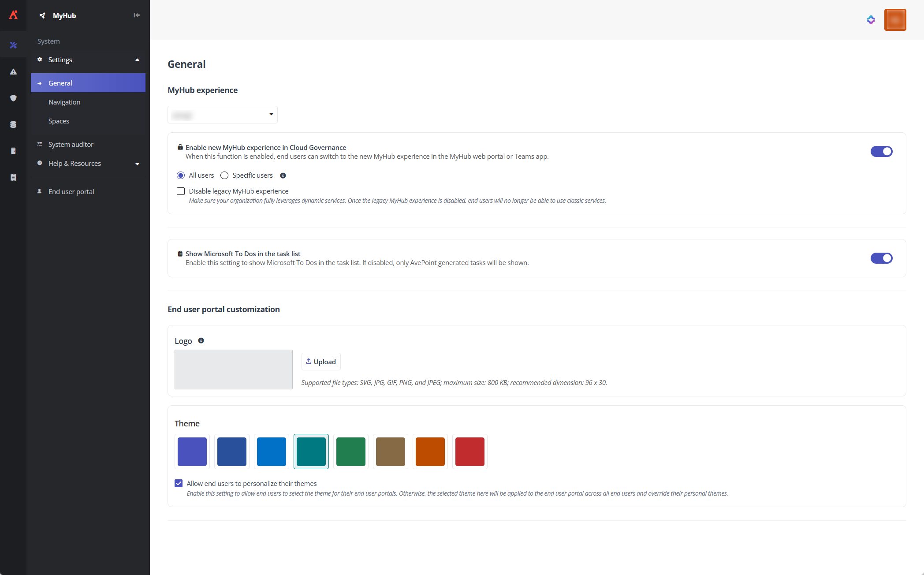
Task: Open the MyHub experience dropdown
Action: click(222, 115)
